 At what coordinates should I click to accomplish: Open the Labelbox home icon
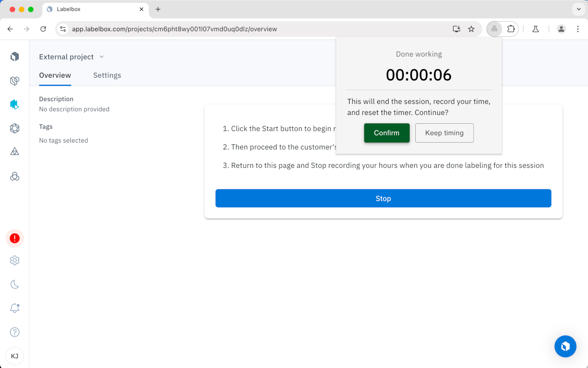(14, 56)
